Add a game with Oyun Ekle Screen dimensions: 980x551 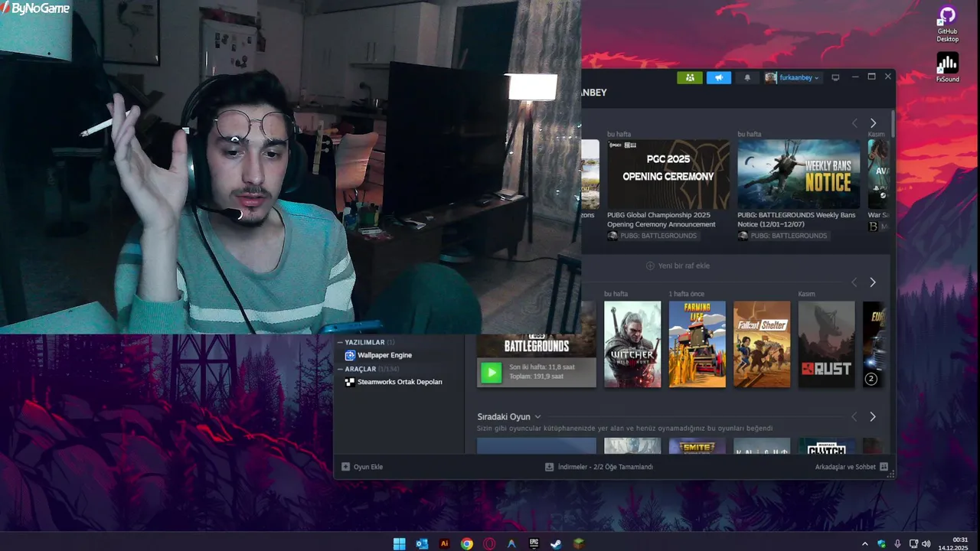tap(362, 467)
